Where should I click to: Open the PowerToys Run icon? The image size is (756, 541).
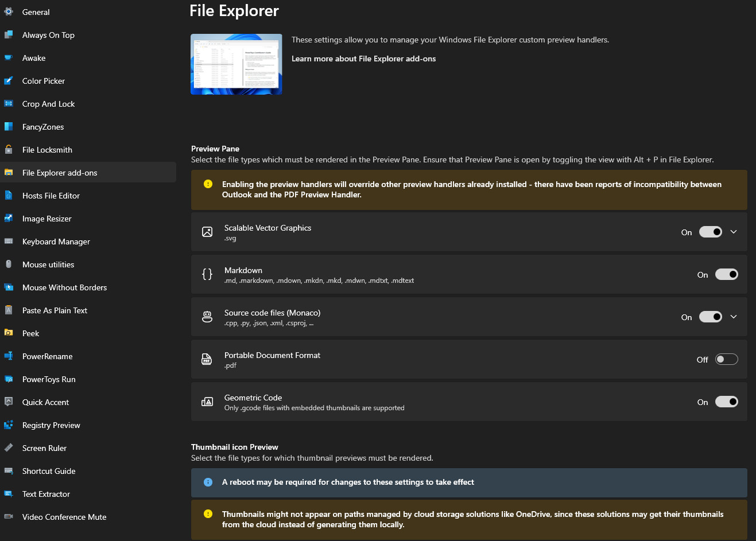click(x=10, y=379)
